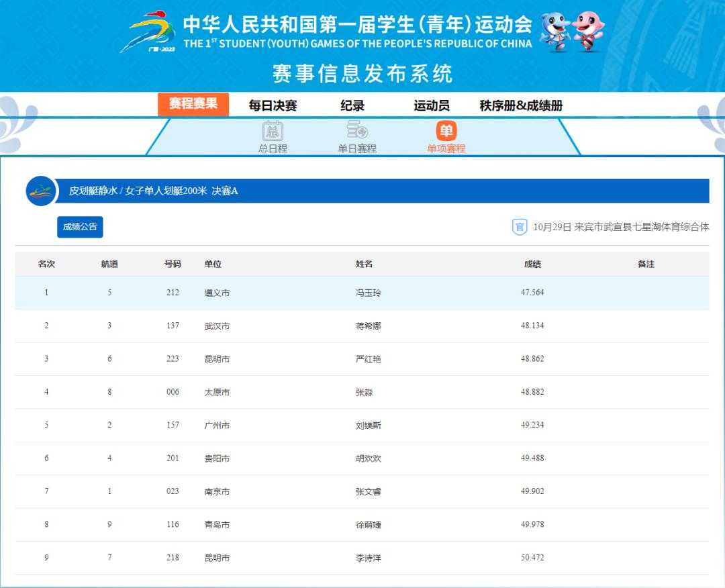Select the orange 单项赛程 icon

tap(446, 131)
